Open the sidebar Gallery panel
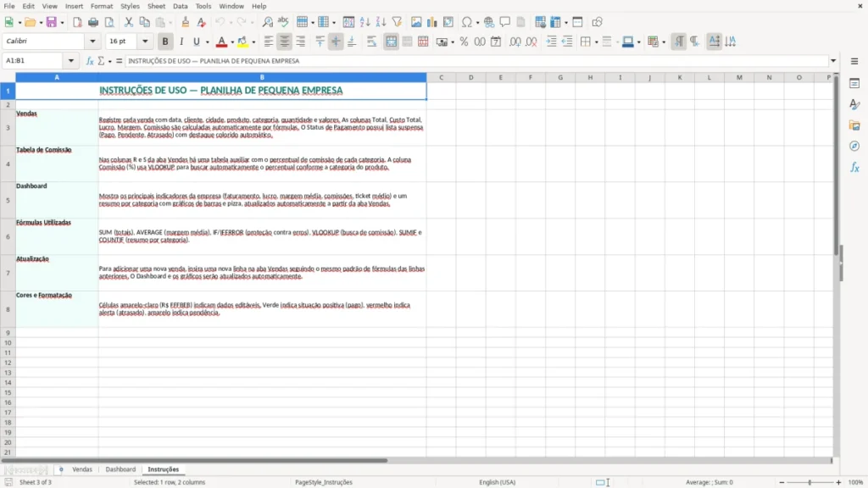 tap(854, 125)
